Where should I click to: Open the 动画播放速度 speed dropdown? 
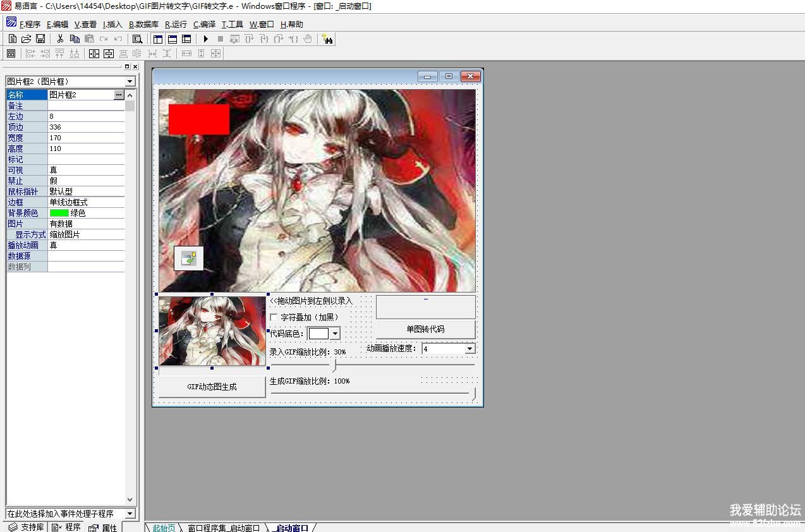click(469, 349)
